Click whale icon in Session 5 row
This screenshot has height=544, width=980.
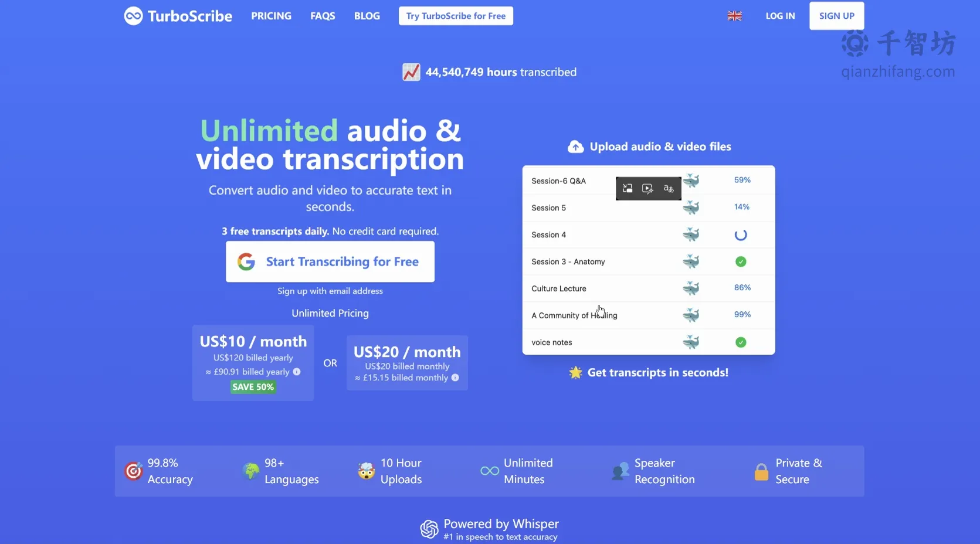pyautogui.click(x=691, y=208)
